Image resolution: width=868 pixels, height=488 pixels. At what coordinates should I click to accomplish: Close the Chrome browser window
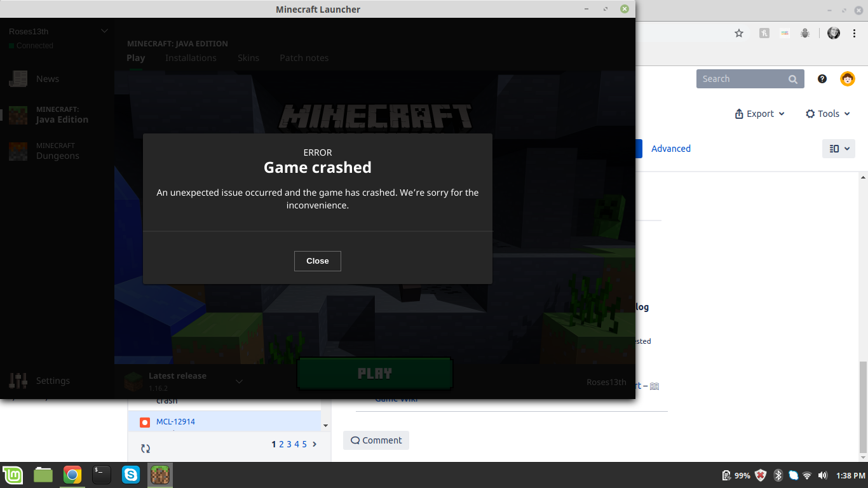pyautogui.click(x=859, y=10)
